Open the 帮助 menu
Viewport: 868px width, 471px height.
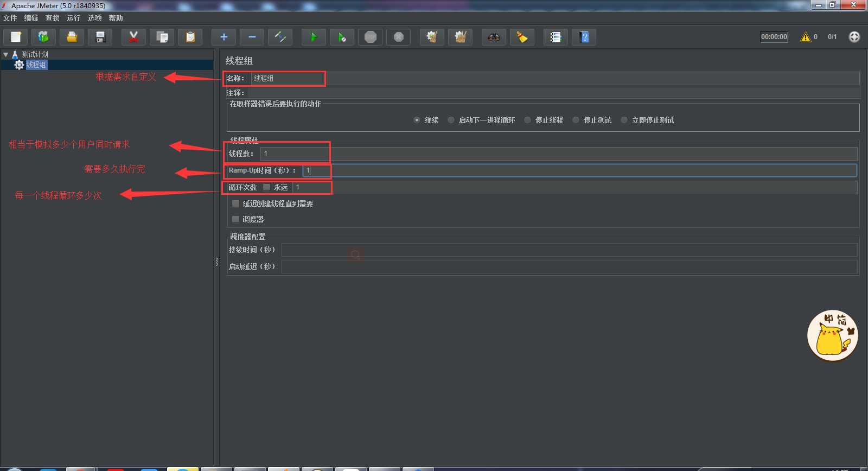(116, 18)
